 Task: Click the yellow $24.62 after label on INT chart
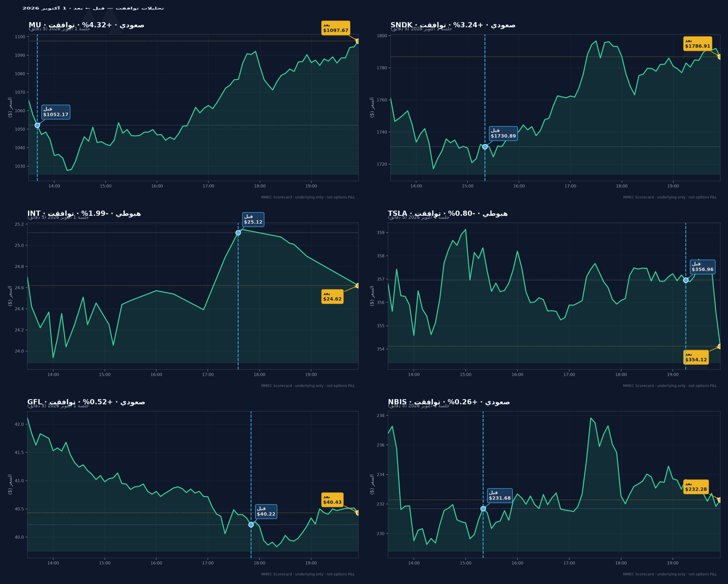pos(332,296)
